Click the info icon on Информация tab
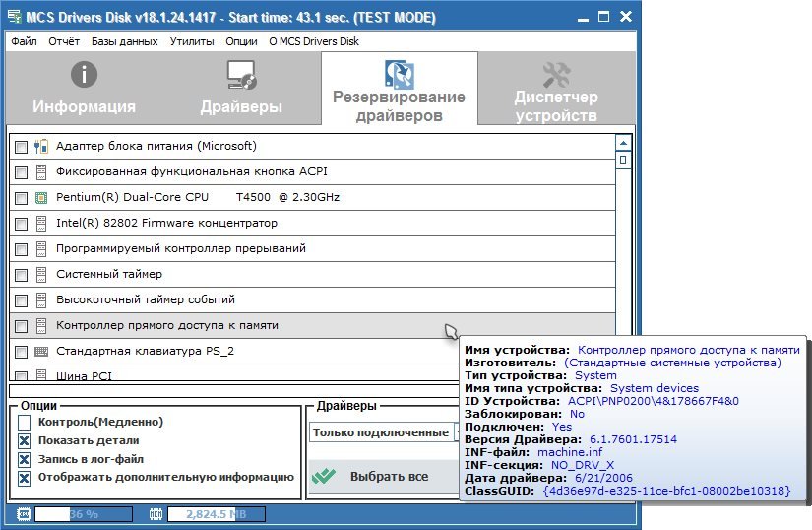 click(x=84, y=74)
